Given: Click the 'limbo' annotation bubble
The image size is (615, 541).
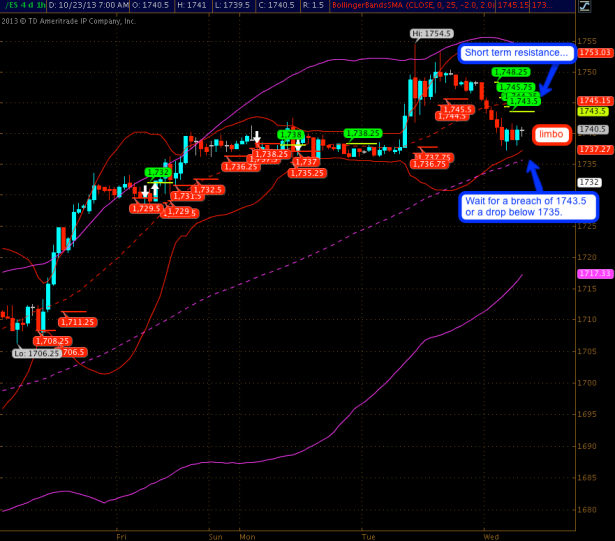Looking at the screenshot, I should click(x=550, y=134).
